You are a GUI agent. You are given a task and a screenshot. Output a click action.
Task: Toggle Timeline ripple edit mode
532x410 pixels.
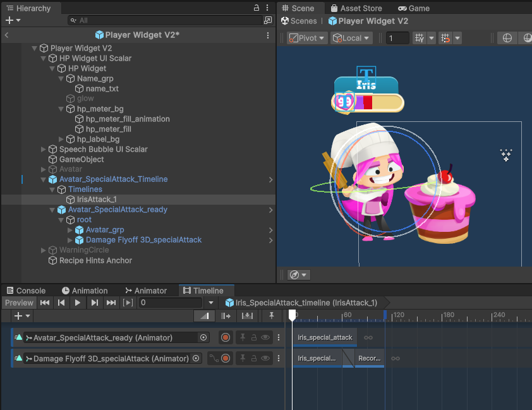pyautogui.click(x=226, y=316)
